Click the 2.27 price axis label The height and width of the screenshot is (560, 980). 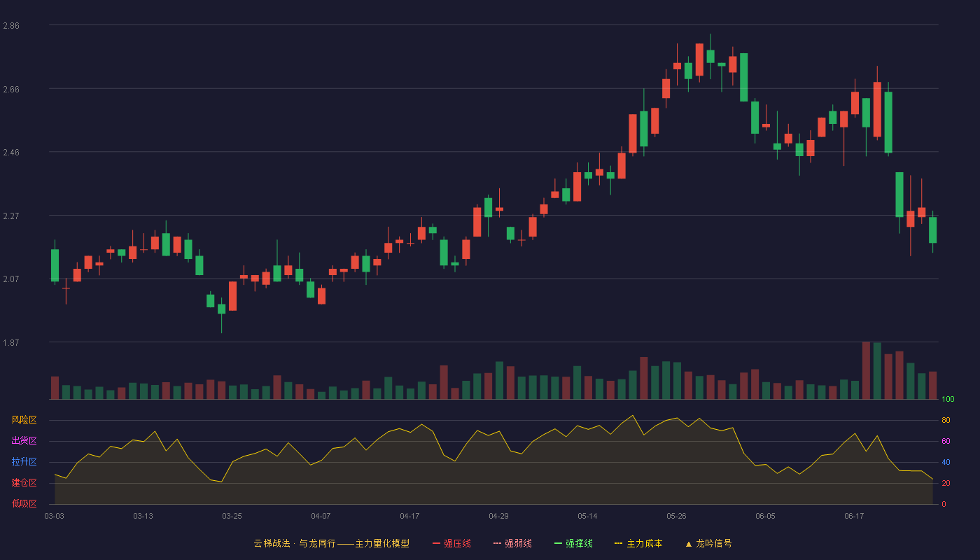(x=11, y=216)
